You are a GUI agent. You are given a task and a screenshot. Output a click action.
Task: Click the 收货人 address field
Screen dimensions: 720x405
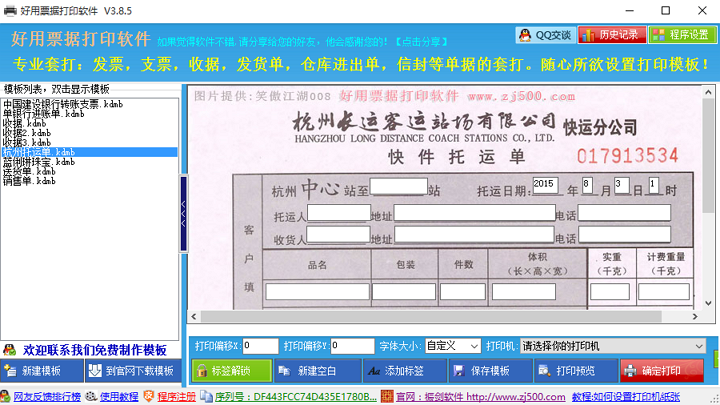(474, 235)
